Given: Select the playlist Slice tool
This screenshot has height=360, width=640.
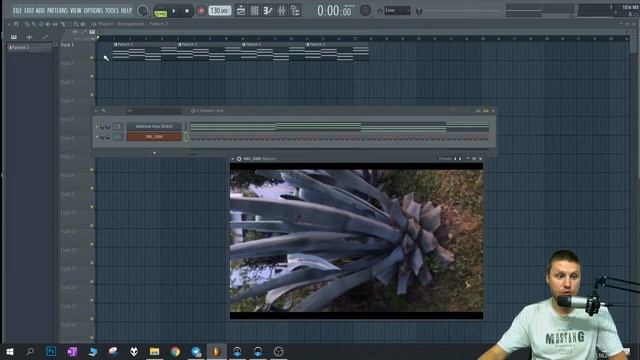Looking at the screenshot, I should click(x=62, y=24).
